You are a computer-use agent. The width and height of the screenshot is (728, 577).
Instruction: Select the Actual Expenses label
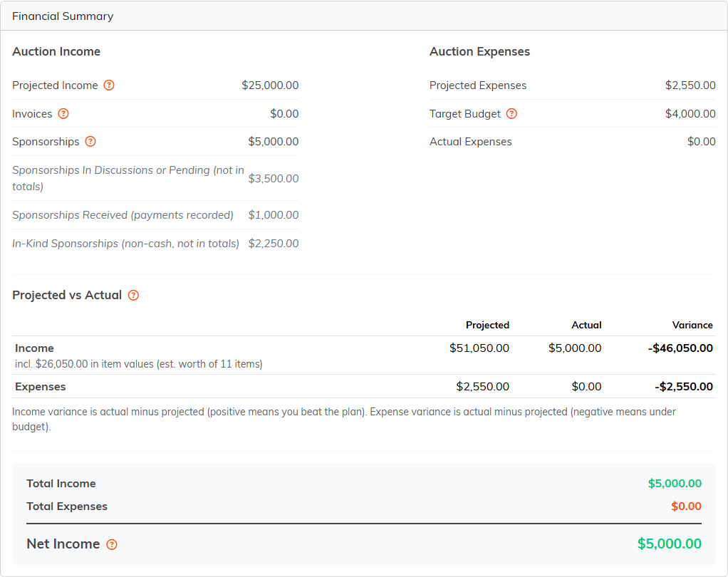tap(470, 142)
